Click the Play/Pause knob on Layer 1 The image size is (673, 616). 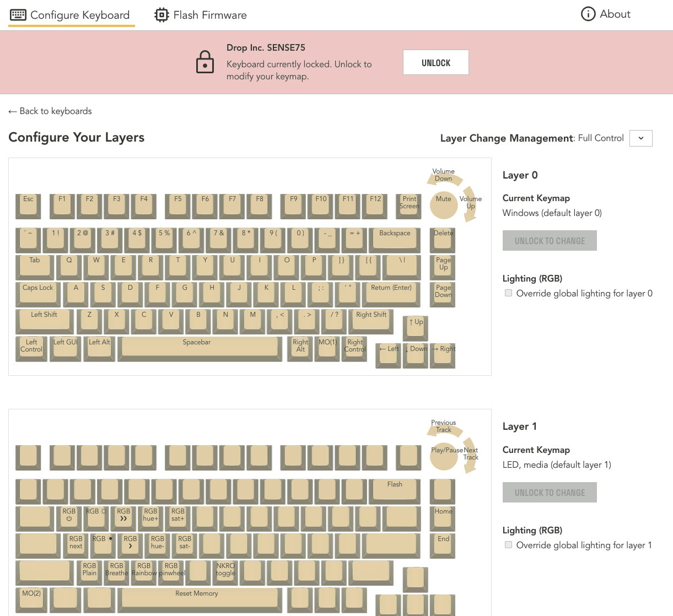click(443, 456)
